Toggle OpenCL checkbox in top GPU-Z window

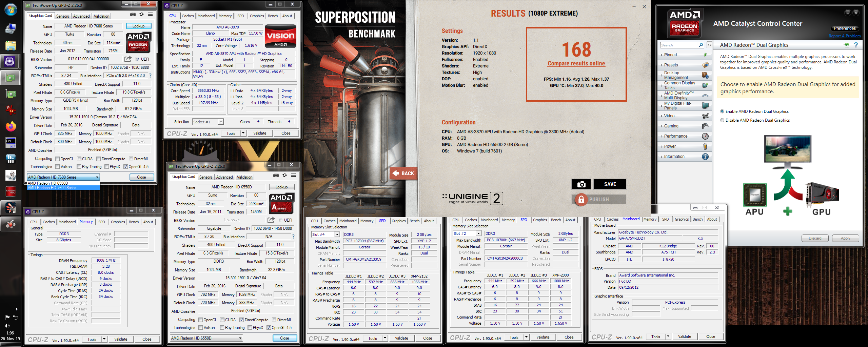[x=58, y=159]
